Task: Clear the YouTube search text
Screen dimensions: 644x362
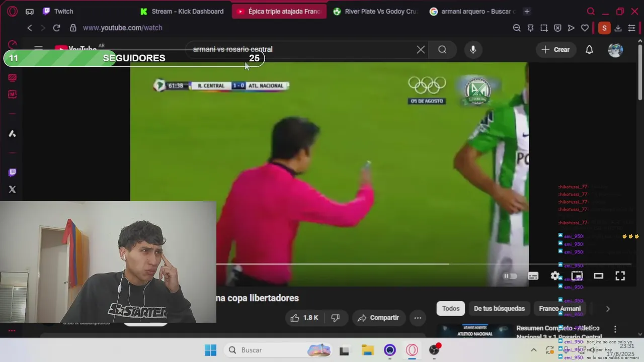Action: click(421, 49)
